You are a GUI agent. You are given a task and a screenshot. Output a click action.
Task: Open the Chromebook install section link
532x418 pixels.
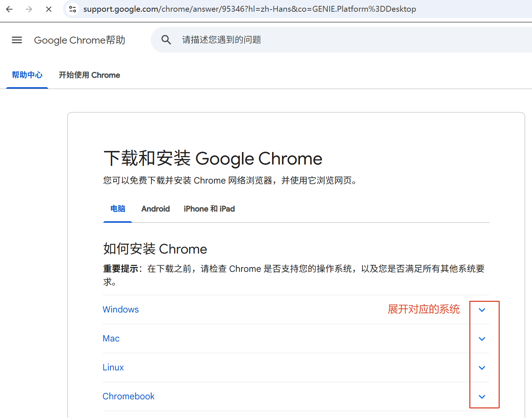pos(128,396)
